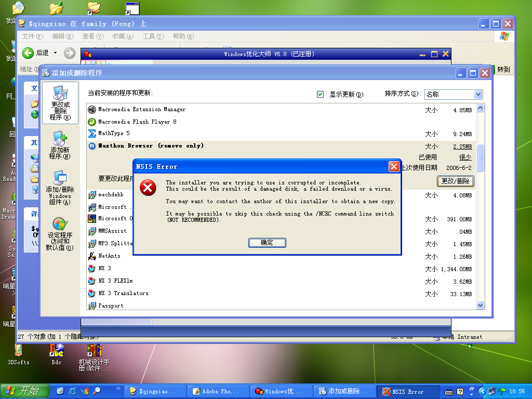Image resolution: width=532 pixels, height=399 pixels.
Task: Click the NX 3 FLEXlm icon
Action: (x=92, y=281)
